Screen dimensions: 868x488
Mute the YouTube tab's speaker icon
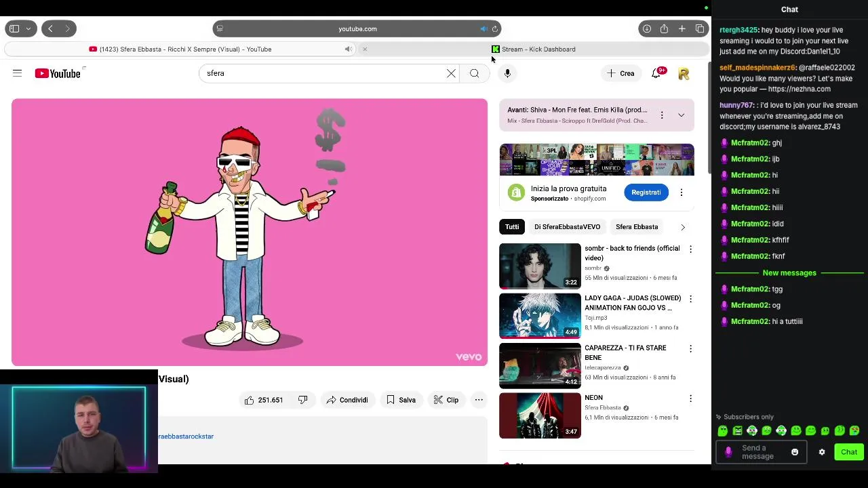click(x=348, y=49)
